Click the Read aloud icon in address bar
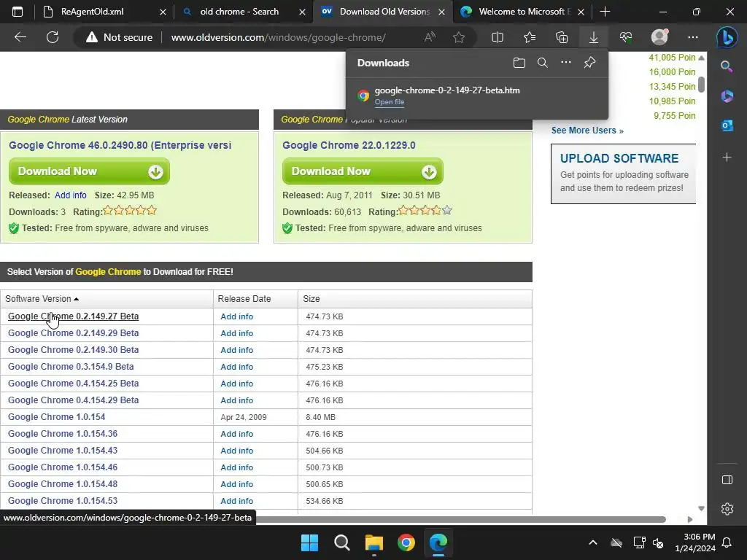 [430, 37]
